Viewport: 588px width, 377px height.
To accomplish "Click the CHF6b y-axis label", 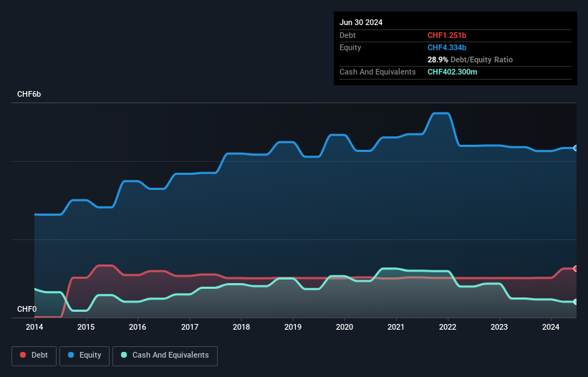I will (29, 95).
